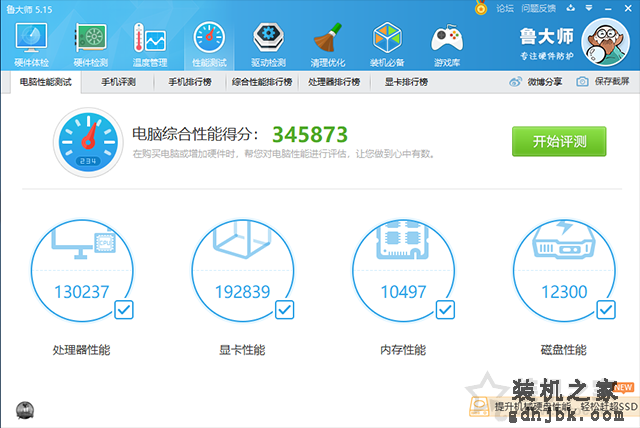Click the description text under the score

pos(283,154)
